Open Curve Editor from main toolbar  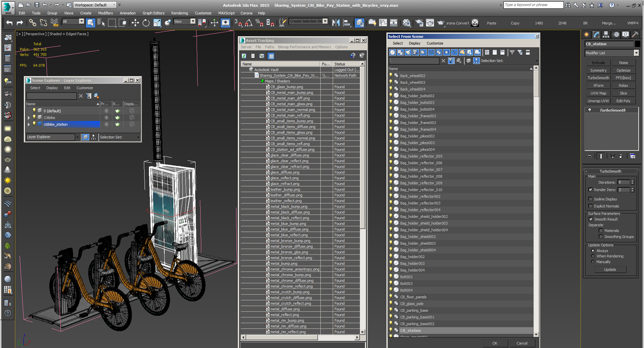383,23
